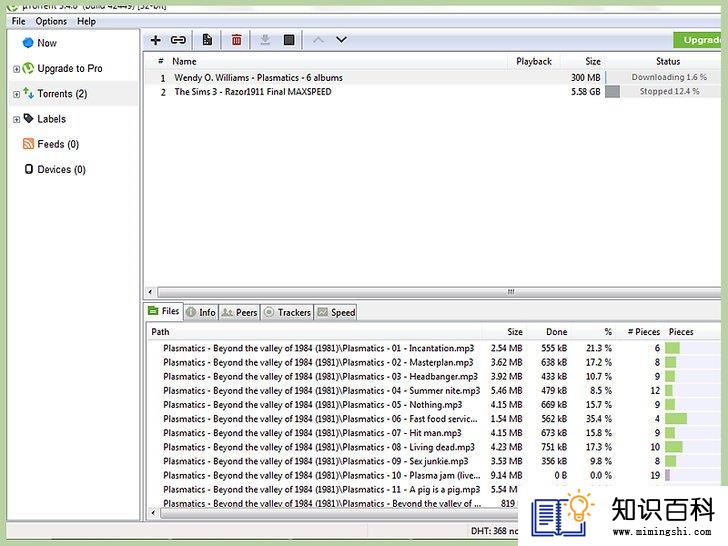This screenshot has width=728, height=546.
Task: Click the Stopped 12.4 % progress bar
Action: [x=663, y=91]
